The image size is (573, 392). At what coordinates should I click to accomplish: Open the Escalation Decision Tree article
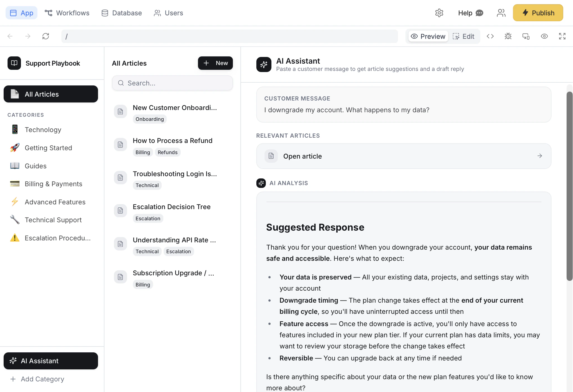(171, 207)
